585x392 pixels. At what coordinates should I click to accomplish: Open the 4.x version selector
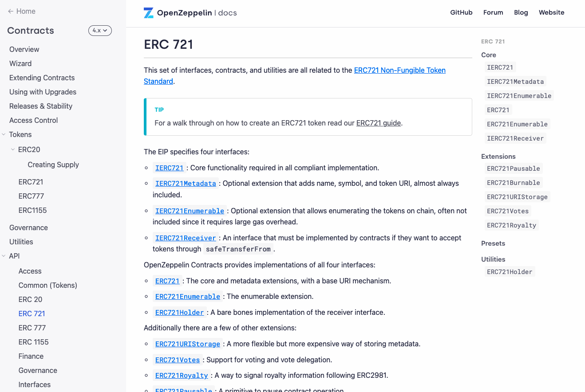click(100, 31)
